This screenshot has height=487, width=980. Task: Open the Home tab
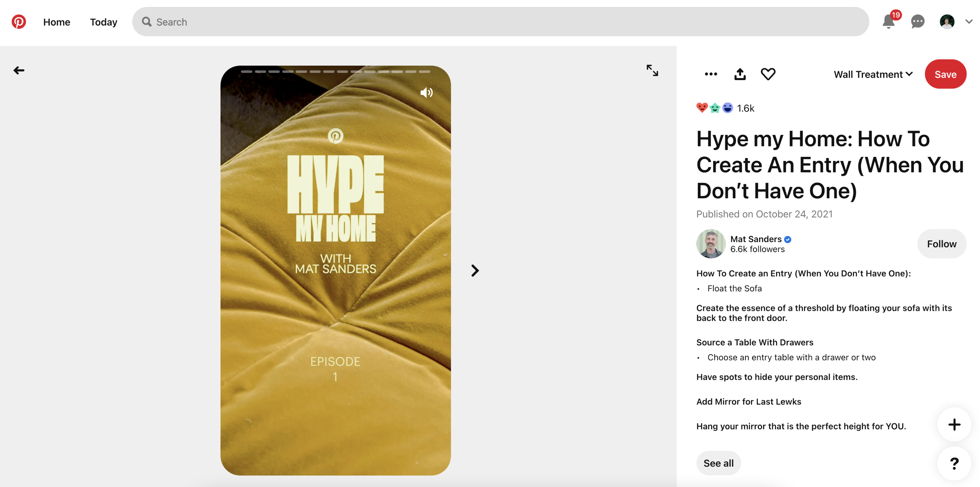click(x=57, y=22)
